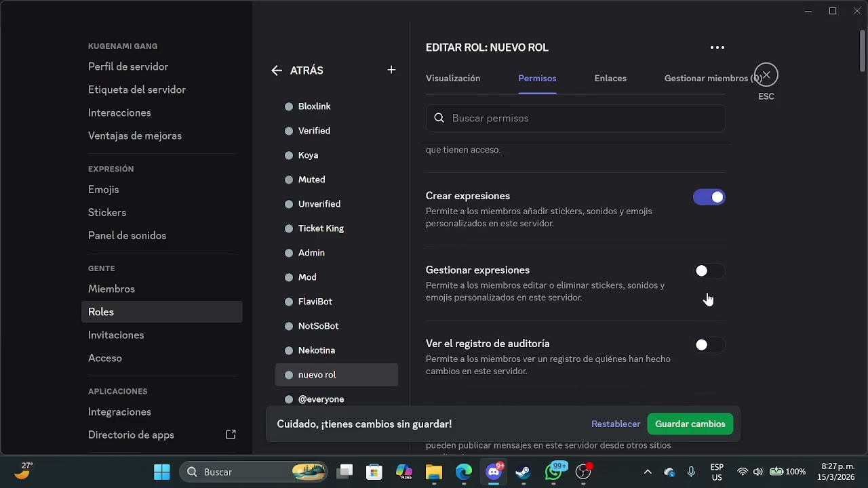The width and height of the screenshot is (868, 488).
Task: Select the Permisos tab
Action: click(537, 79)
